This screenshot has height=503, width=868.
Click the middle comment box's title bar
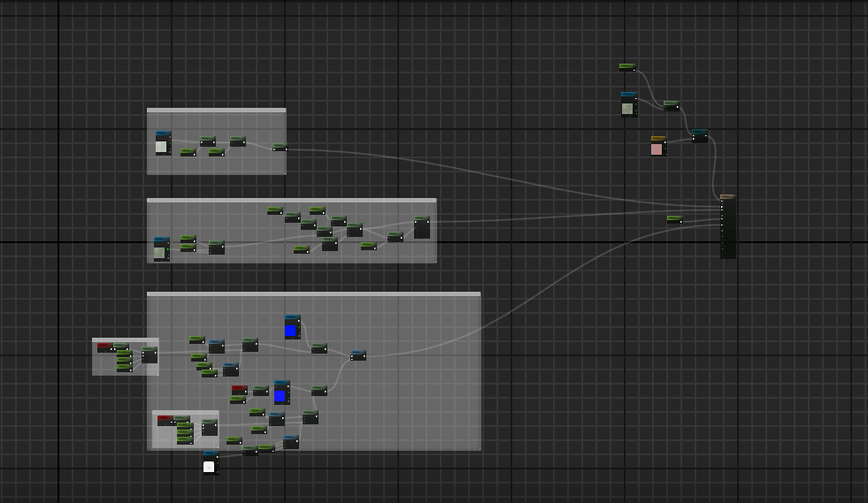coord(292,201)
